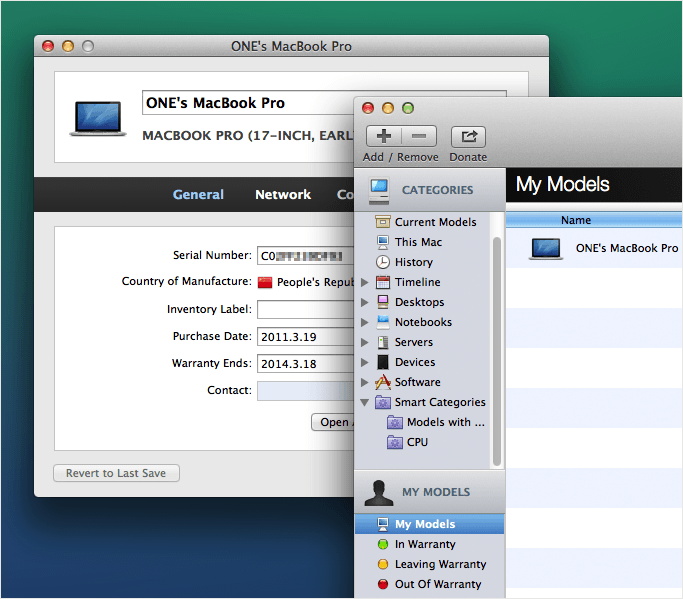This screenshot has height=599, width=683.
Task: Click the Timeline calendar icon
Action: pyautogui.click(x=382, y=282)
